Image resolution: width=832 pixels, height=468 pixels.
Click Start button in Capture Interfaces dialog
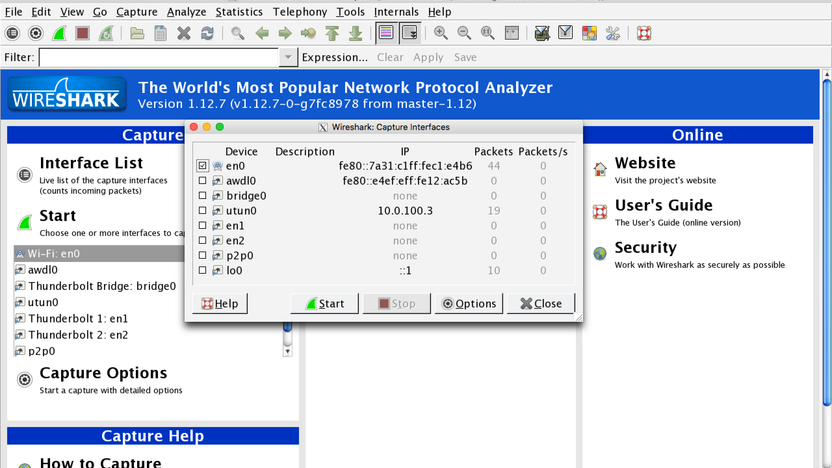click(324, 304)
